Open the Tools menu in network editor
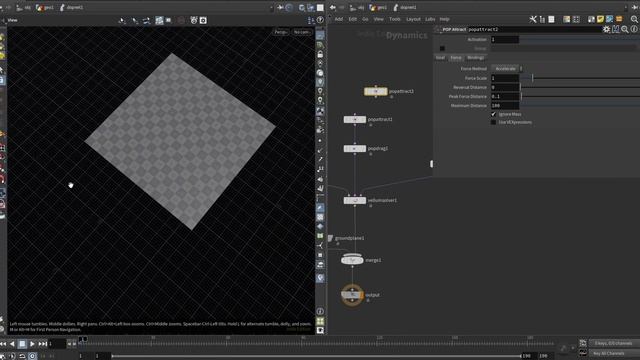Image resolution: width=640 pixels, height=360 pixels. point(394,19)
